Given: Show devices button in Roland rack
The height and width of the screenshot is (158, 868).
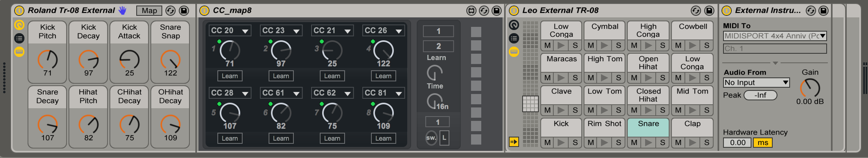Looking at the screenshot, I should [19, 51].
